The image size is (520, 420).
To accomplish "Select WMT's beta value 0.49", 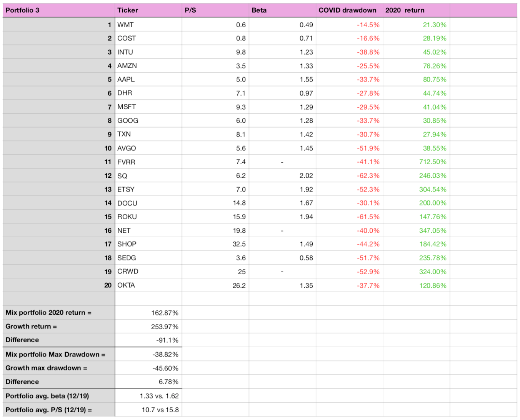I will coord(282,25).
